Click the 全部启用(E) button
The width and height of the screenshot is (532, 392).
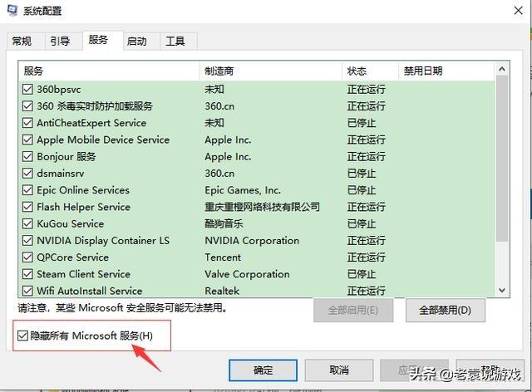click(x=353, y=311)
